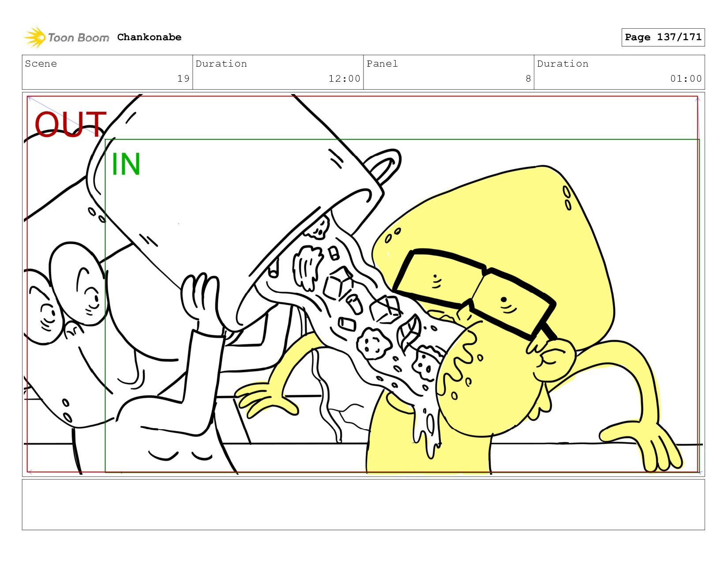Click the storyboard panel drawing
728x563 pixels.
tap(363, 284)
